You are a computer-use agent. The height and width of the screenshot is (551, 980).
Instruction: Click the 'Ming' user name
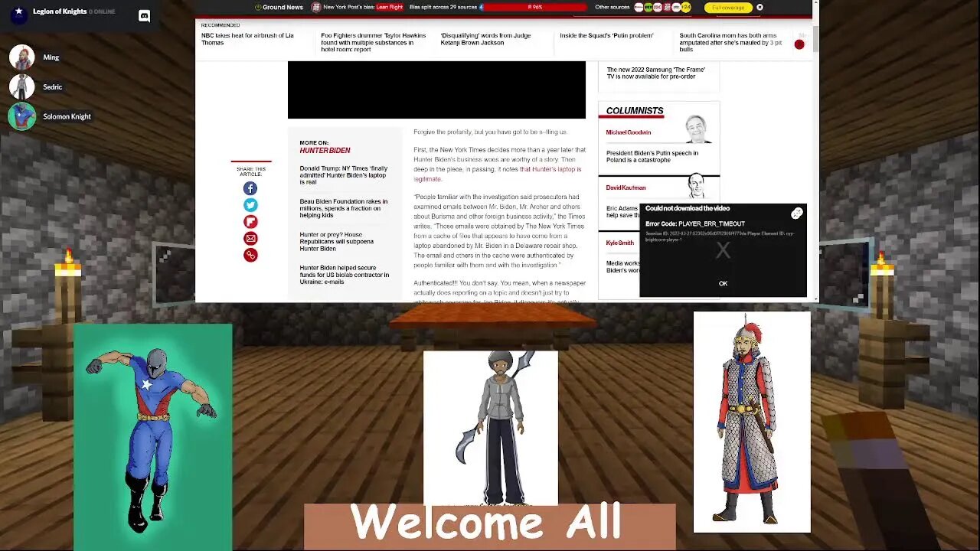[x=51, y=57]
